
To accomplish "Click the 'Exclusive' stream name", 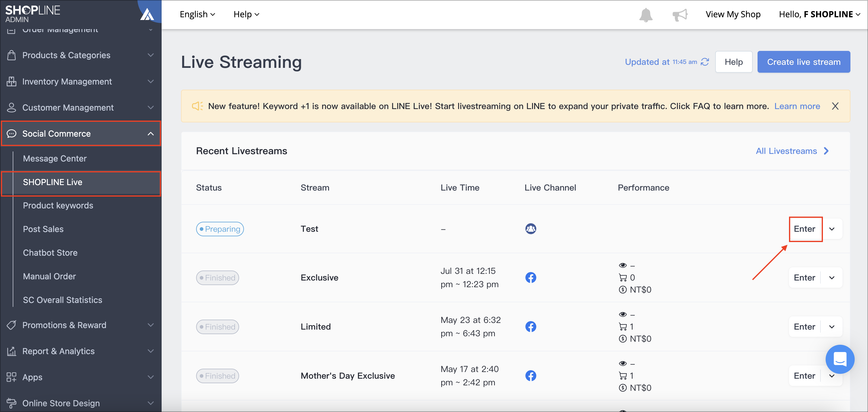I will [x=319, y=278].
